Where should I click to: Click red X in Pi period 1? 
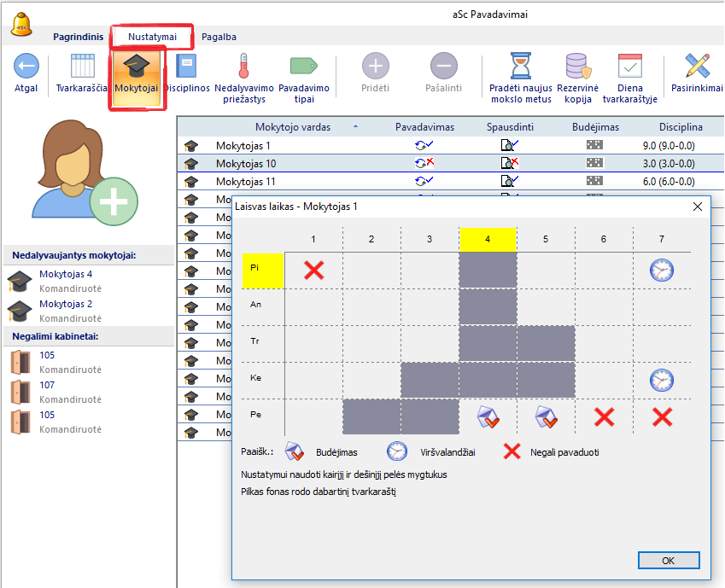(314, 270)
